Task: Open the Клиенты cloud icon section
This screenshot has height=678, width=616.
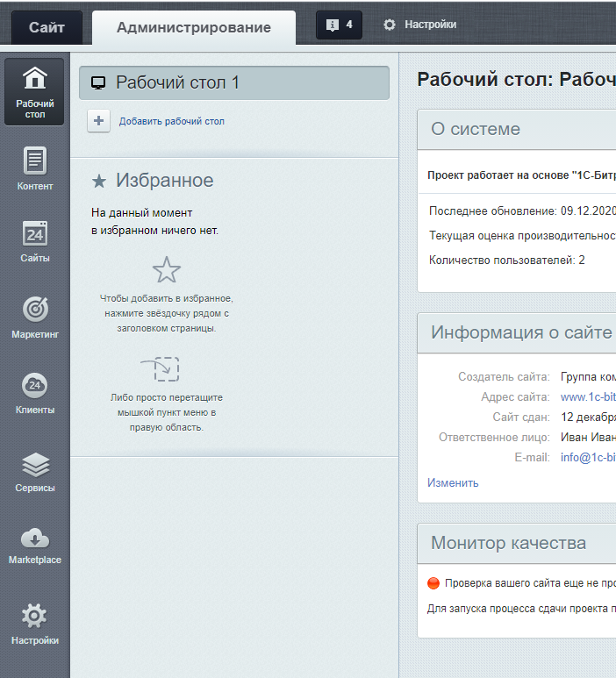Action: tap(34, 393)
